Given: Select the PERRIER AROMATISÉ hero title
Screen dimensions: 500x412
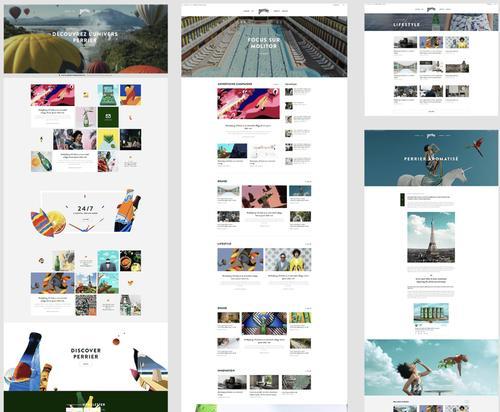Looking at the screenshot, I should pos(431,159).
